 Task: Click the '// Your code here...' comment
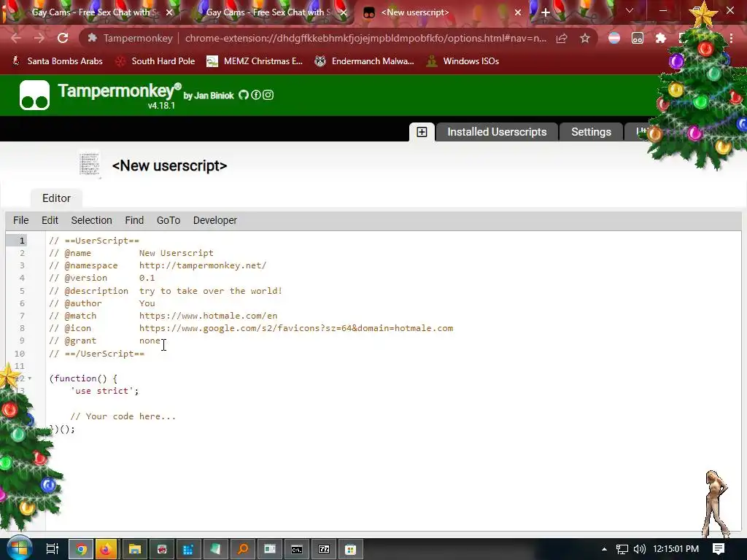(123, 416)
